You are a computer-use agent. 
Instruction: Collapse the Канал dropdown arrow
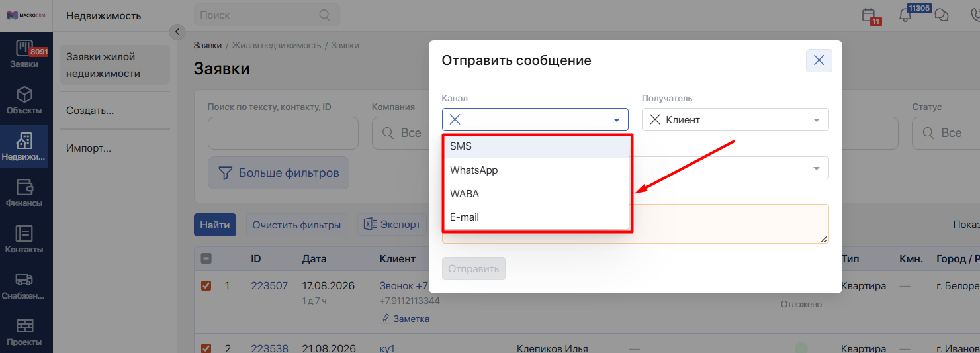tap(617, 120)
